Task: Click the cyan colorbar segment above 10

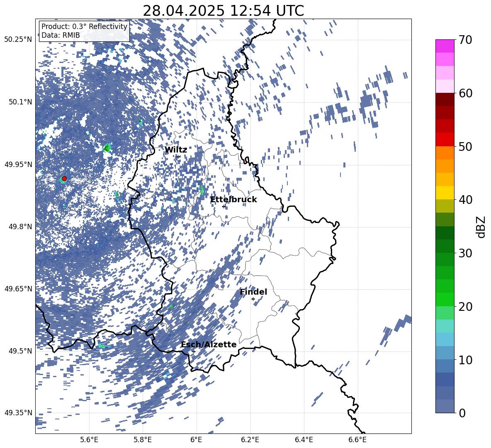Action: [445, 340]
